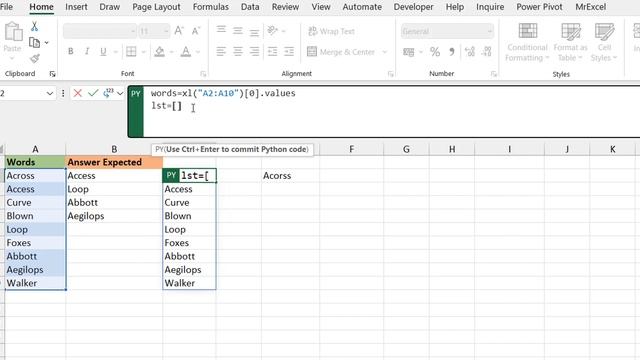
Task: Click Increase Decimal icon
Action: tap(470, 52)
